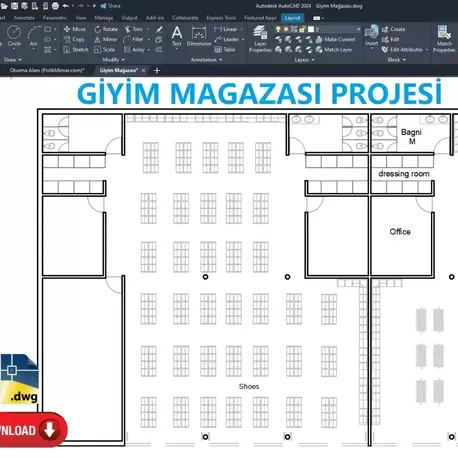
Task: Toggle layer 0 lock padlock icon
Action: click(302, 29)
